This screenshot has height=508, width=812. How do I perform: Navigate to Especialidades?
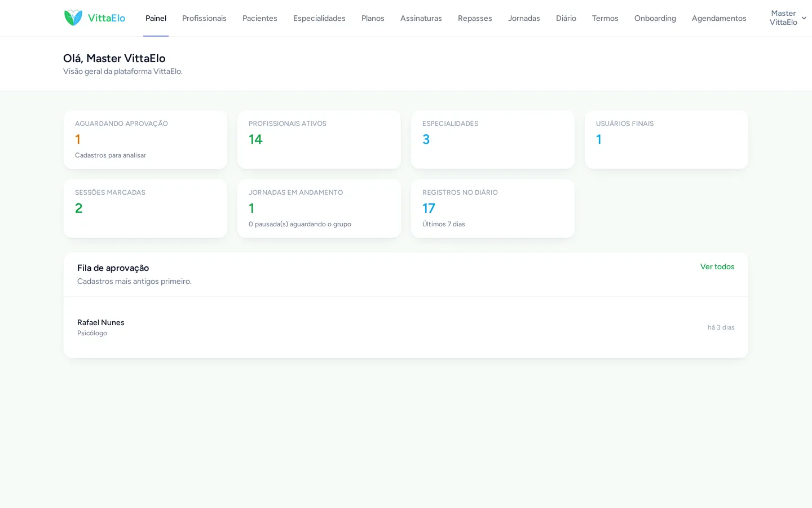[x=319, y=18]
